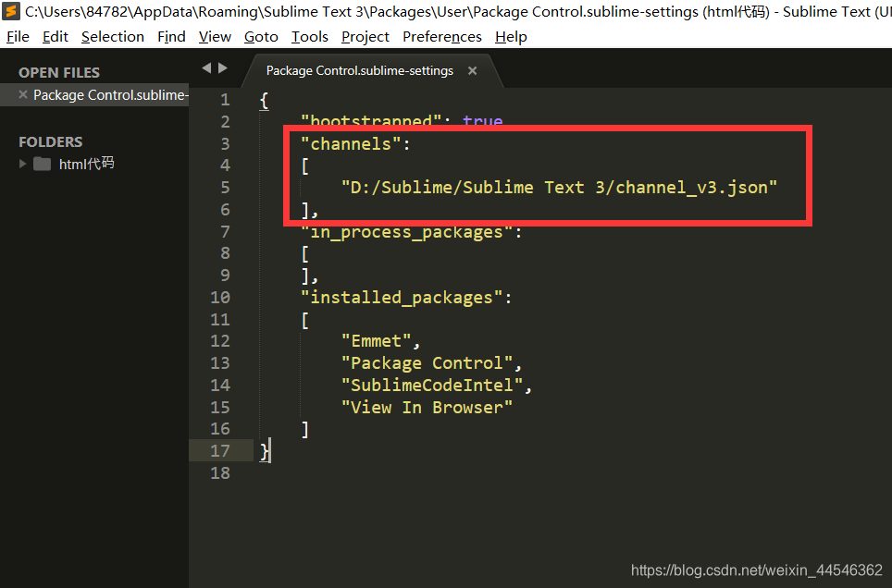Click the true value on line 2

point(482,120)
